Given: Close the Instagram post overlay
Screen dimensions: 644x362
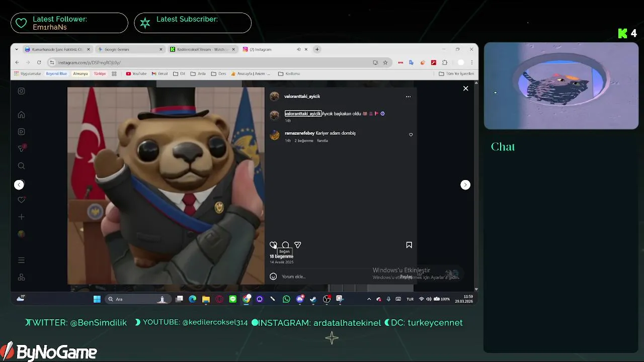Looking at the screenshot, I should pos(465,88).
